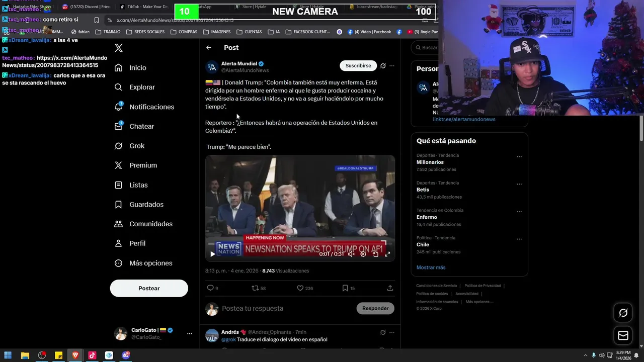Expand Más opciones footer link

pyautogui.click(x=479, y=302)
